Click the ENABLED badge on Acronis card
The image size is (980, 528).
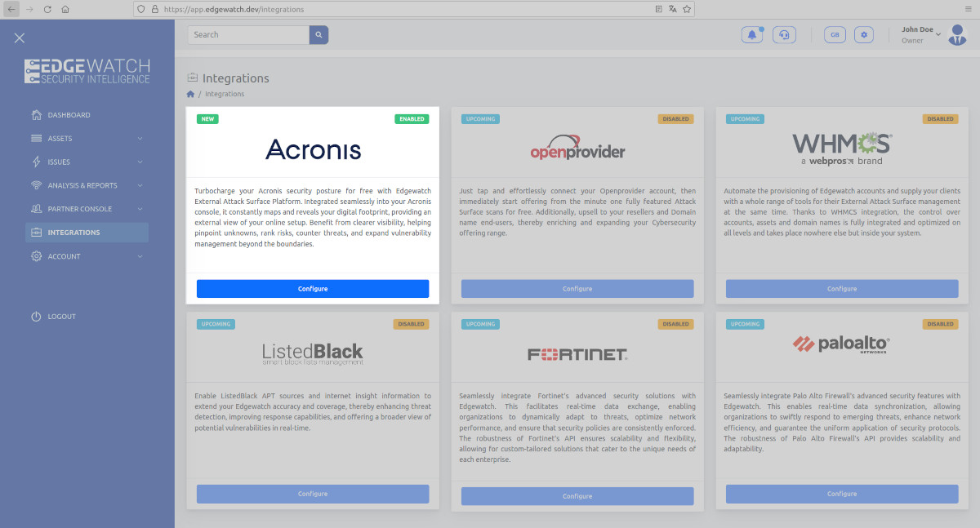[412, 119]
